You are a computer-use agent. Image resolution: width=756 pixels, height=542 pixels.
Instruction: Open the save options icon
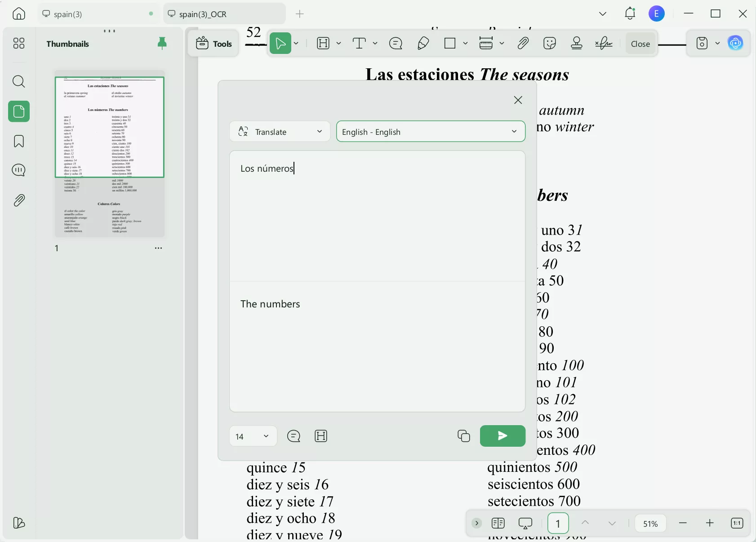702,43
